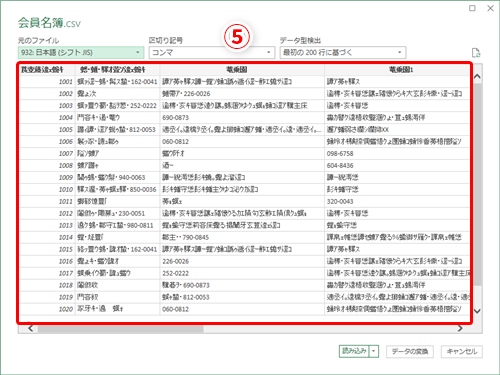
Task: Click the cell 252-0222 in row 1017
Action: (x=242, y=273)
